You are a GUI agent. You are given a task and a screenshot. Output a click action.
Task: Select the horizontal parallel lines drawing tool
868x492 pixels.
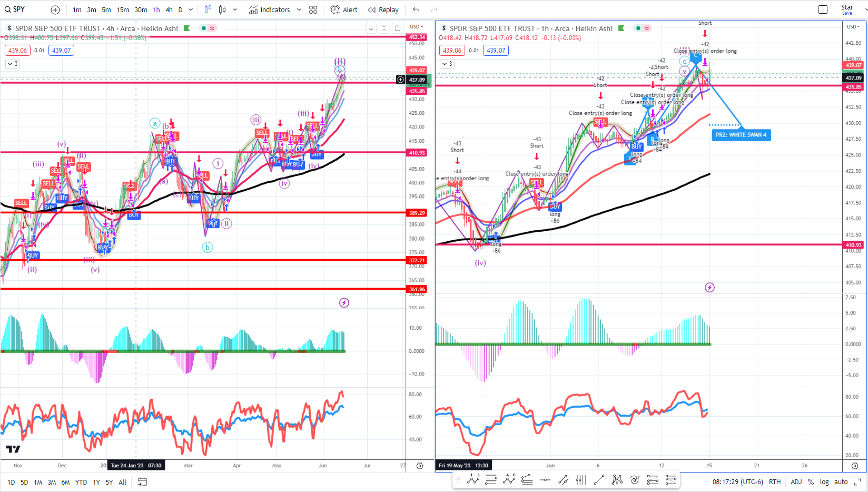click(491, 479)
